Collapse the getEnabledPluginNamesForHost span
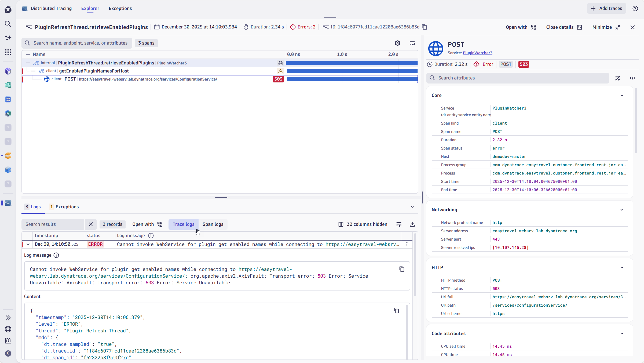644x363 pixels. click(34, 71)
